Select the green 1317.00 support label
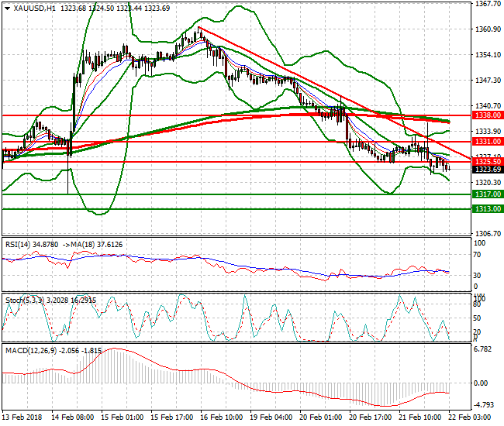This screenshot has width=504, height=426. [x=488, y=194]
